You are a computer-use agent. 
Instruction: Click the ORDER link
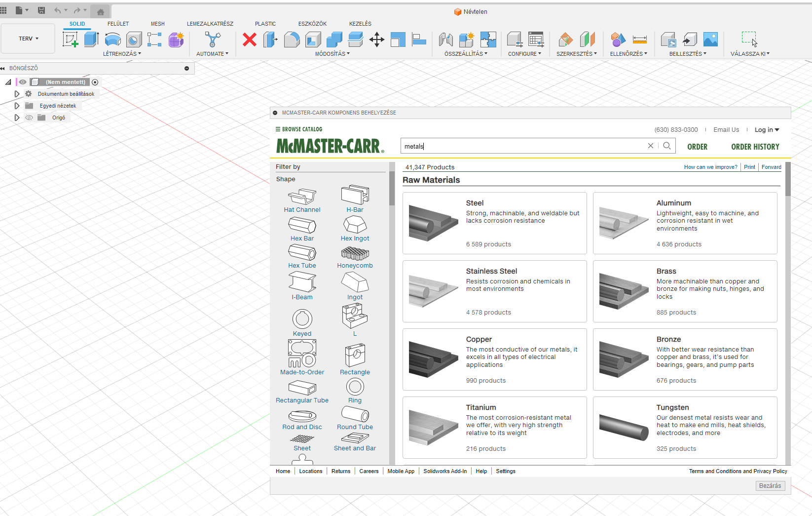coord(697,147)
